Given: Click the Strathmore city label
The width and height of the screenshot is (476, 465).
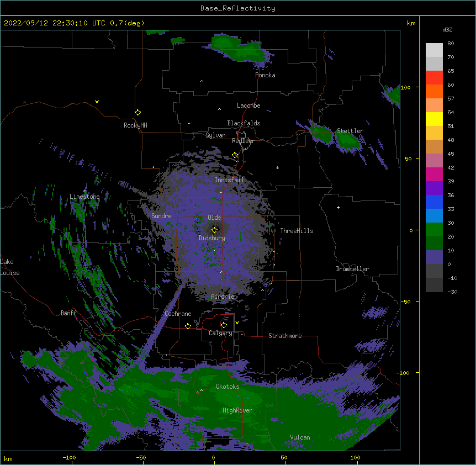Looking at the screenshot, I should point(285,336).
